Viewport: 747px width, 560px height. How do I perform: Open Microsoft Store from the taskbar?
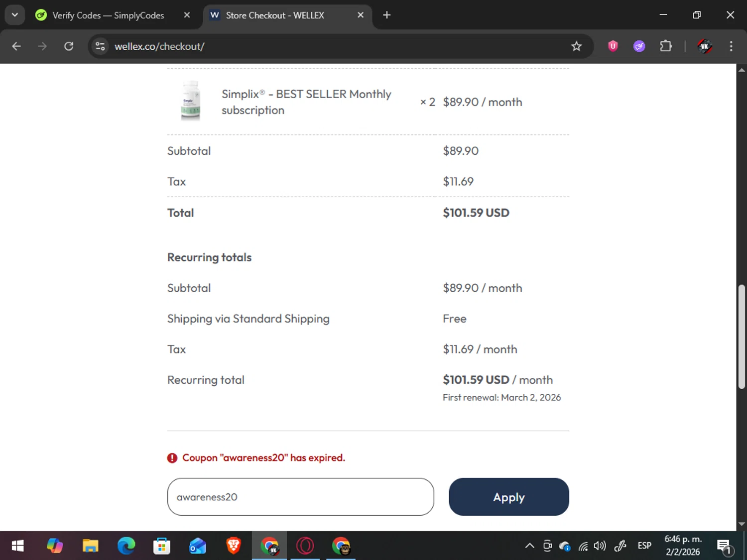click(x=162, y=546)
